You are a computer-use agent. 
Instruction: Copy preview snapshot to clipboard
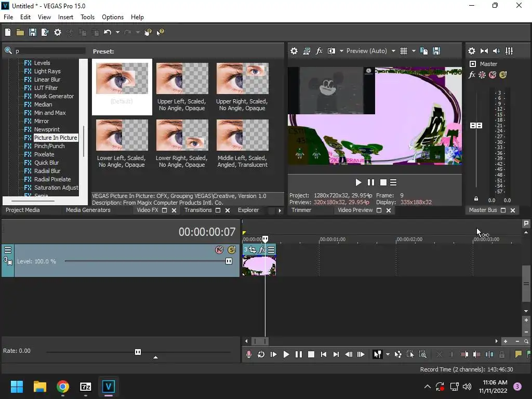[424, 51]
